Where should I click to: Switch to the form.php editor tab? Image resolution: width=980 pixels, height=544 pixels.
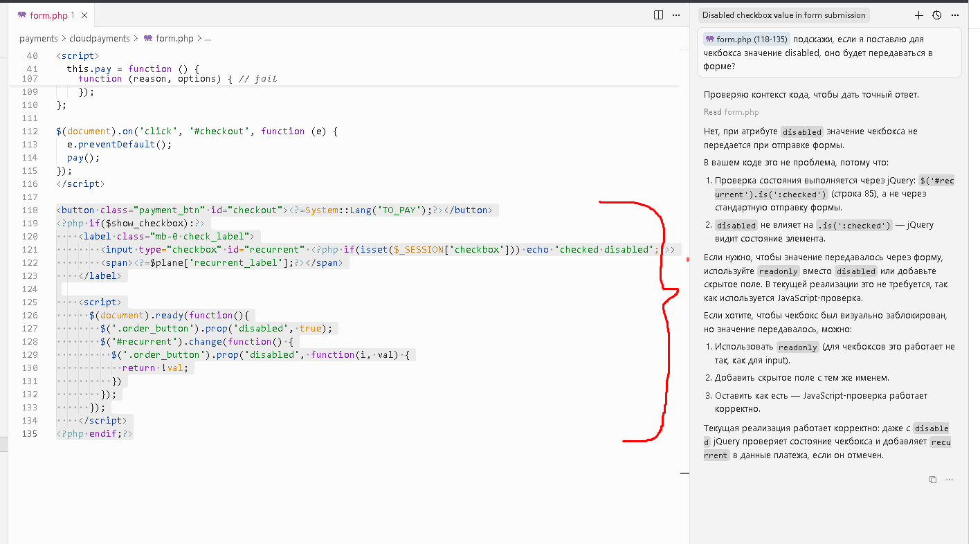pos(48,15)
